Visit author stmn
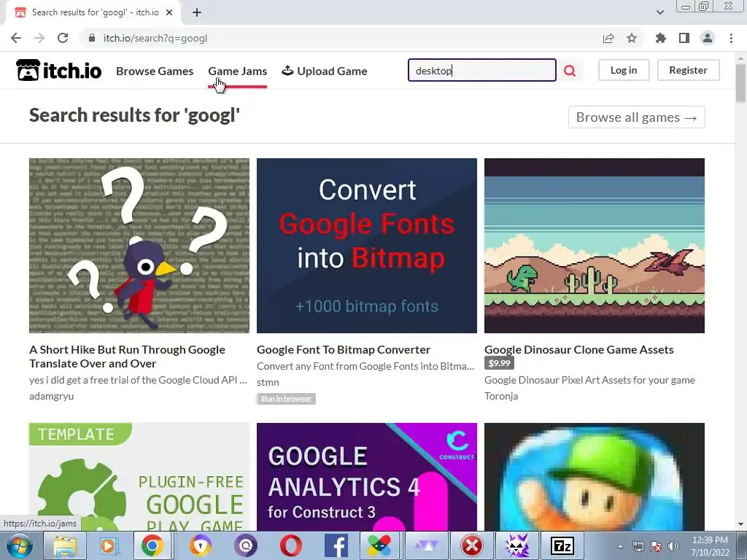747x560 pixels. [x=268, y=382]
